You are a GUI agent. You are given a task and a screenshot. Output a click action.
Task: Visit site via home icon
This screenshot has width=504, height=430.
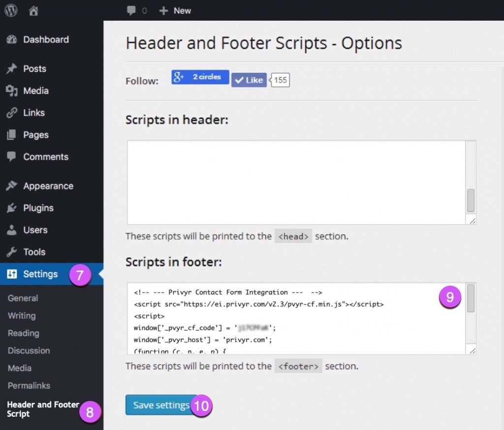click(33, 11)
